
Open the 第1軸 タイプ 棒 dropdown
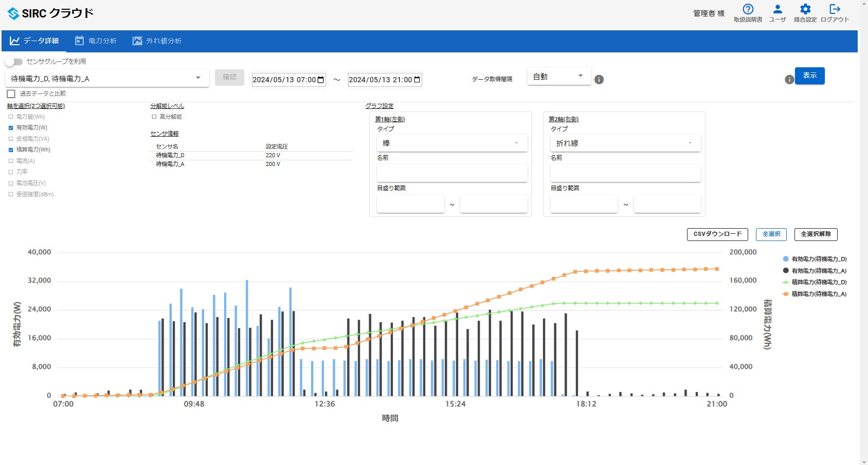(451, 143)
